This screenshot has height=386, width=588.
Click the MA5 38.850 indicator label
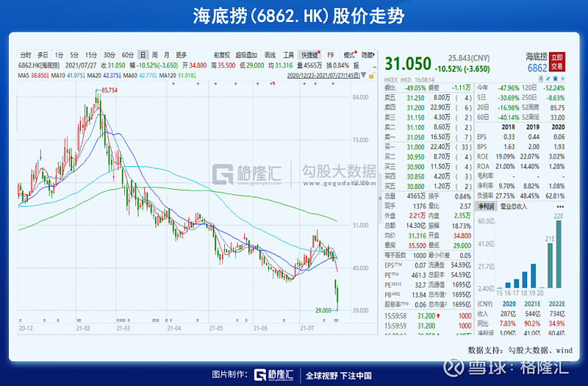[33, 76]
